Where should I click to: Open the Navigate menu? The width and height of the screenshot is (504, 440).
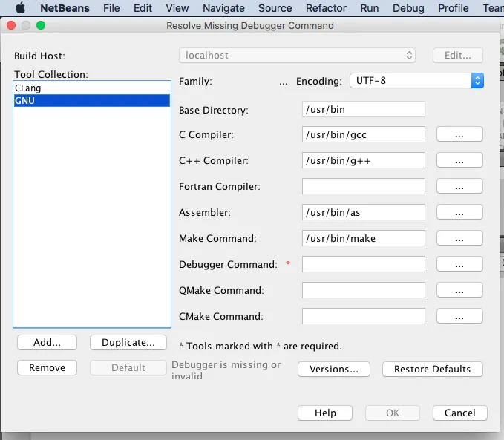(x=223, y=8)
